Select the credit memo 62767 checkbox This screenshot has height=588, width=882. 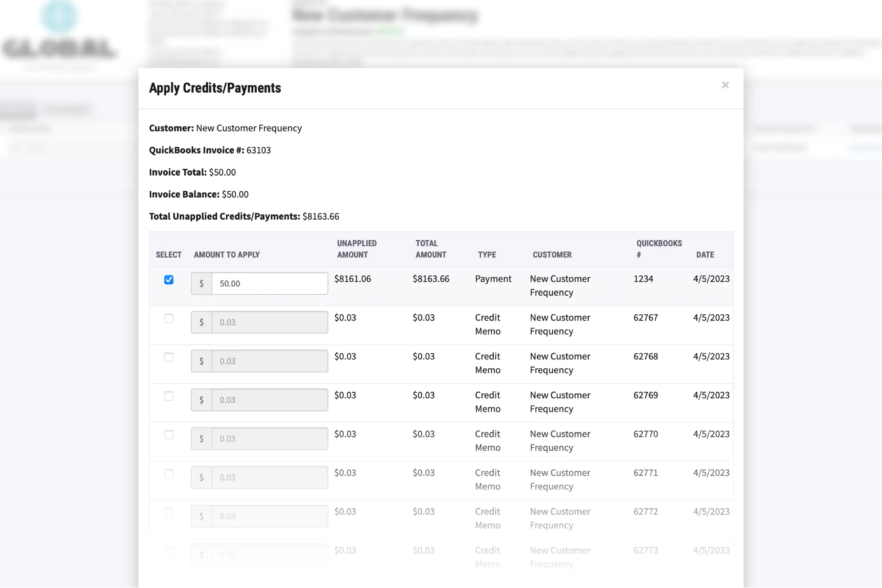point(168,318)
